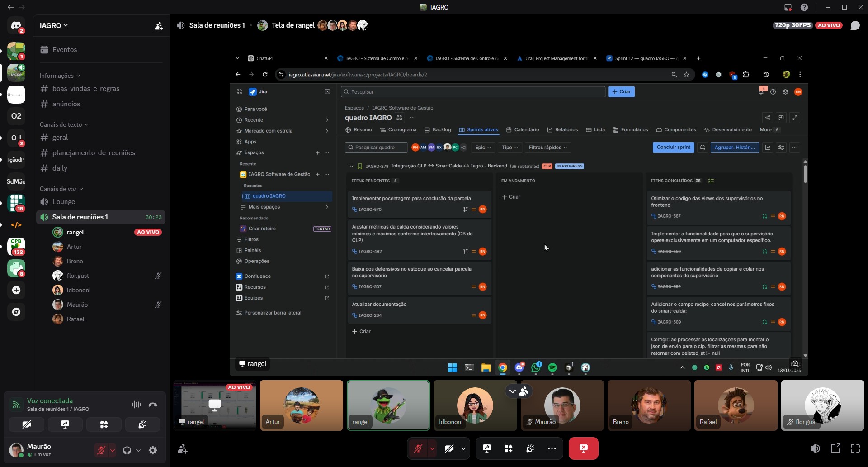Image resolution: width=868 pixels, height=467 pixels.
Task: Open camera options arrow in call controls
Action: (x=463, y=448)
